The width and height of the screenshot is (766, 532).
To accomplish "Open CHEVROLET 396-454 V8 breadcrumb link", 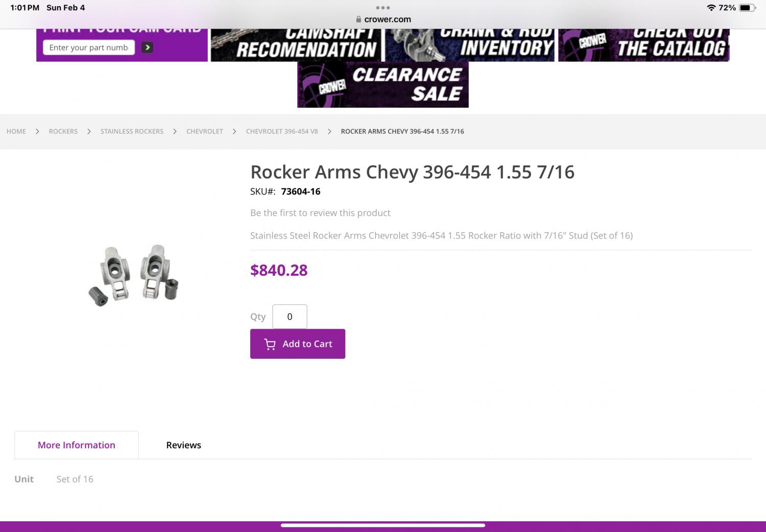I will [282, 131].
